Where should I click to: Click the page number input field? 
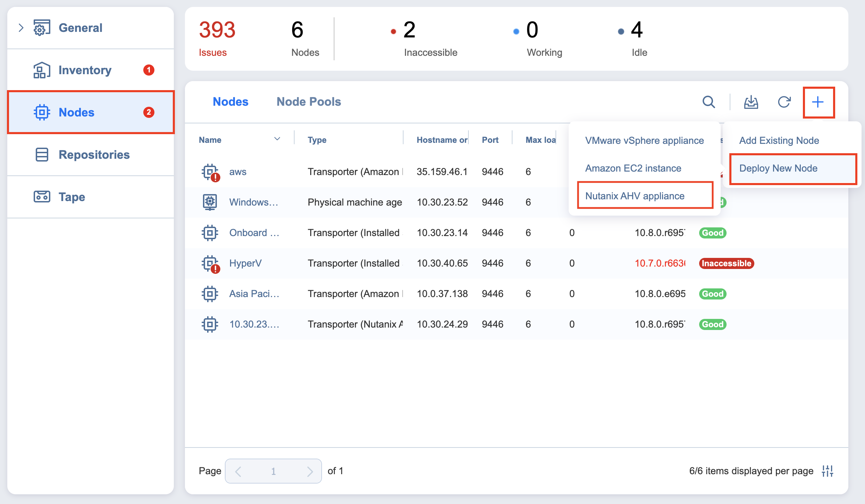point(273,471)
